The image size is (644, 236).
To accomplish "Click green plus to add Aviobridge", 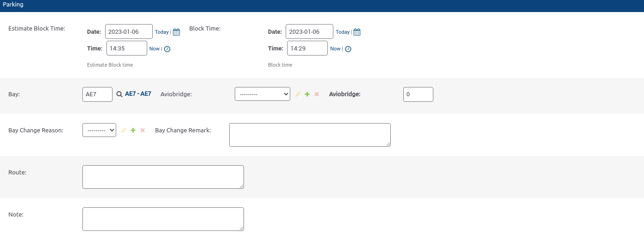I will pyautogui.click(x=307, y=94).
